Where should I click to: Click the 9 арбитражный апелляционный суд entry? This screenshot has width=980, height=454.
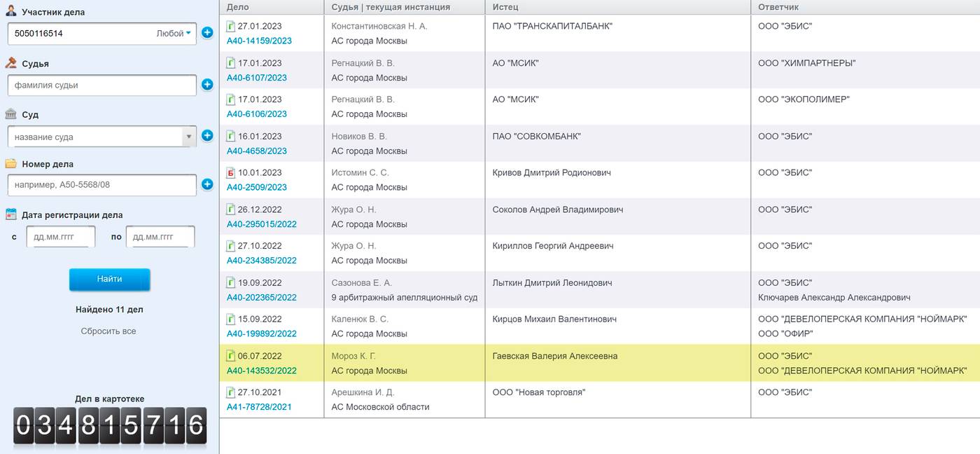(x=405, y=297)
